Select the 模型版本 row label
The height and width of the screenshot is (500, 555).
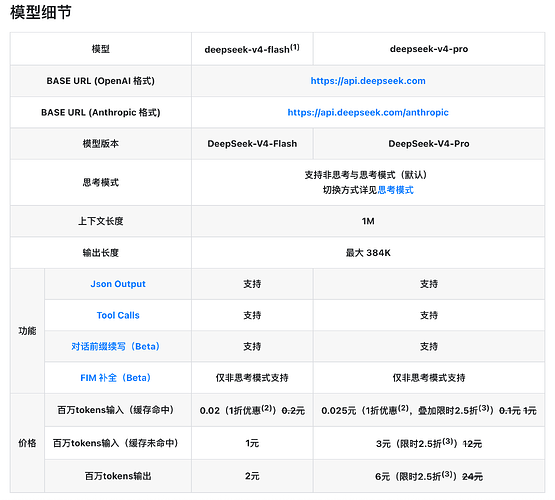click(x=101, y=144)
